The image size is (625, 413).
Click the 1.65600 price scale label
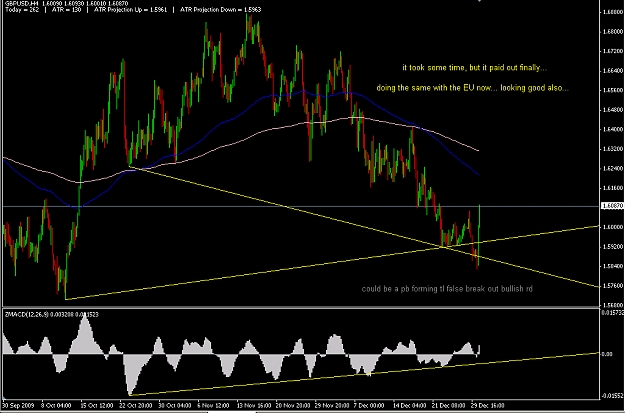pos(613,90)
